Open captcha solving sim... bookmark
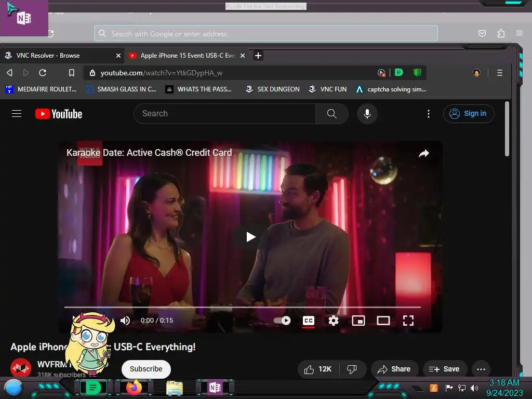The height and width of the screenshot is (399, 532). pos(391,89)
